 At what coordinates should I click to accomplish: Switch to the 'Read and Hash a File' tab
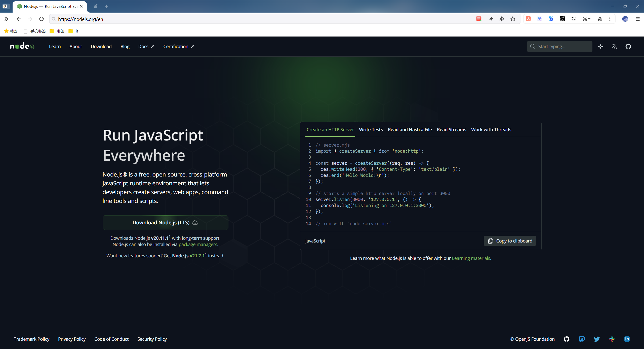pyautogui.click(x=410, y=130)
